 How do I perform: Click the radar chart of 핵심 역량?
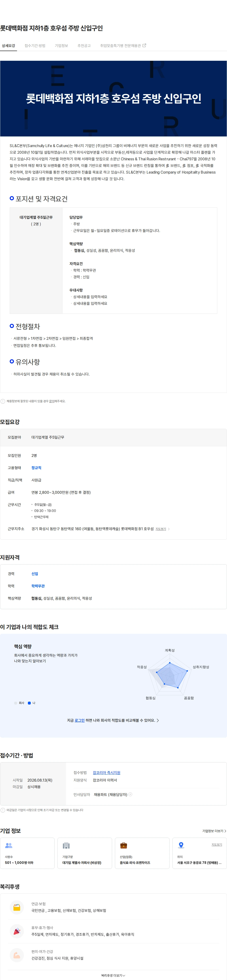tap(170, 674)
